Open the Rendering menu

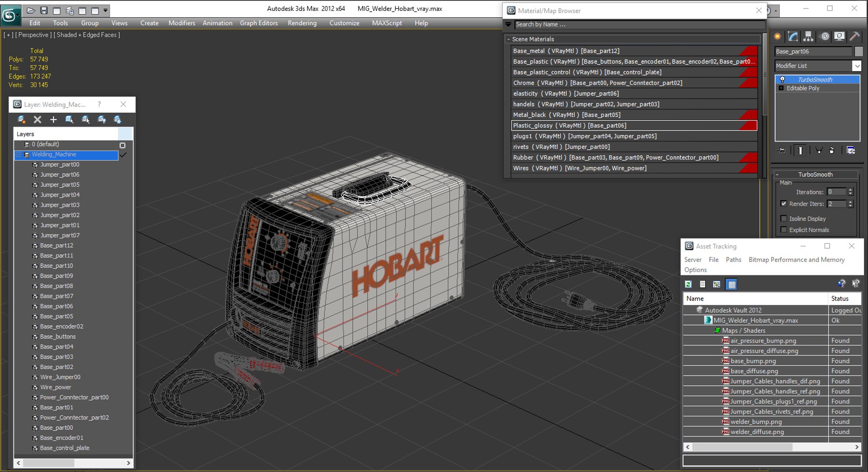tap(302, 23)
